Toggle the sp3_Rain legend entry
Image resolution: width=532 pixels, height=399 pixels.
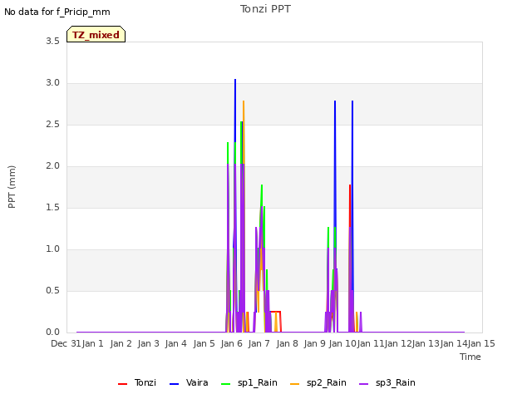tap(387, 383)
